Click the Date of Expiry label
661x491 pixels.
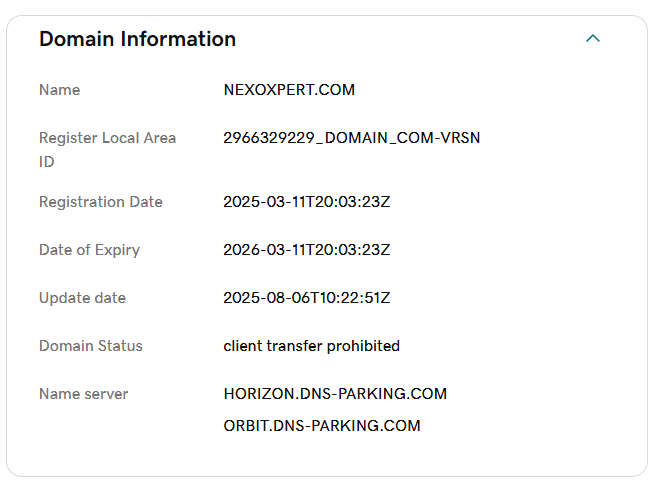tap(89, 250)
